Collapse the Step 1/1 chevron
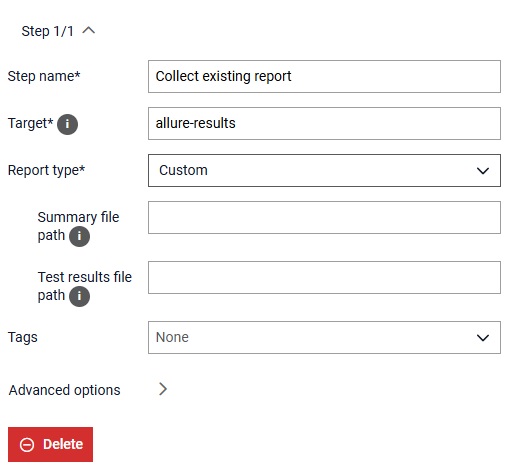The width and height of the screenshot is (508, 471). [x=89, y=31]
